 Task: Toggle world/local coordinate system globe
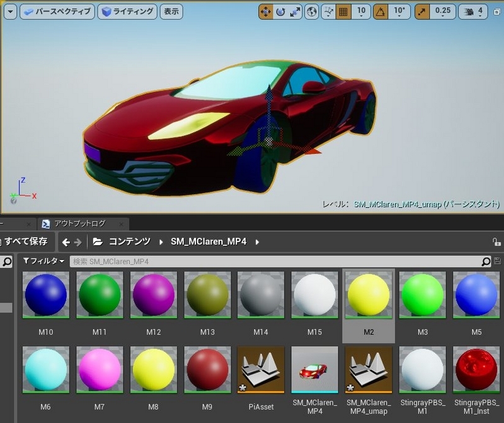[x=311, y=12]
